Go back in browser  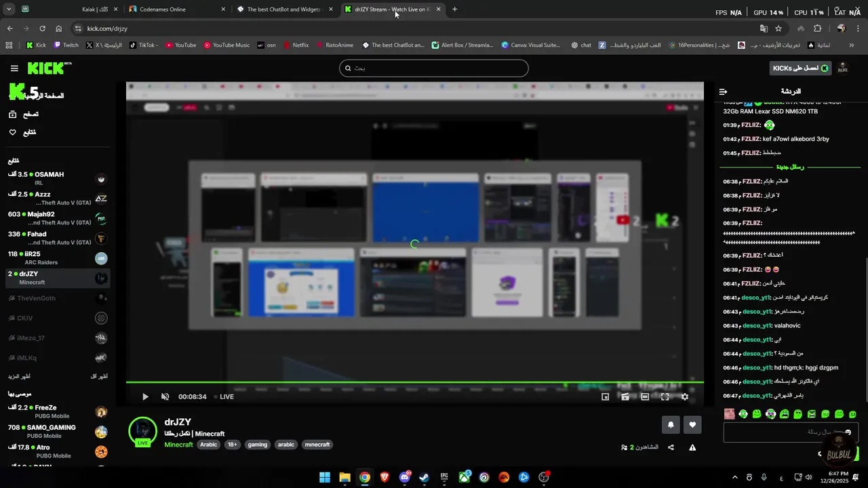(x=9, y=28)
